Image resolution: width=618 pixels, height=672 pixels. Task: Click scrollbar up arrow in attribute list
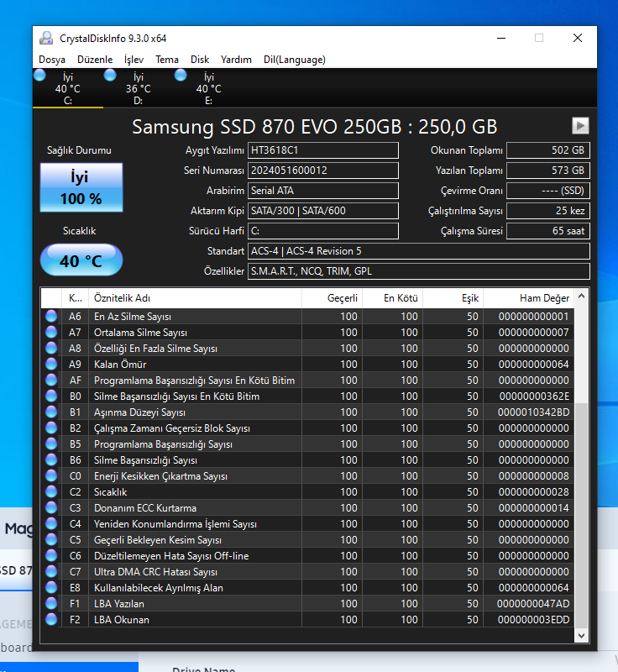[581, 296]
